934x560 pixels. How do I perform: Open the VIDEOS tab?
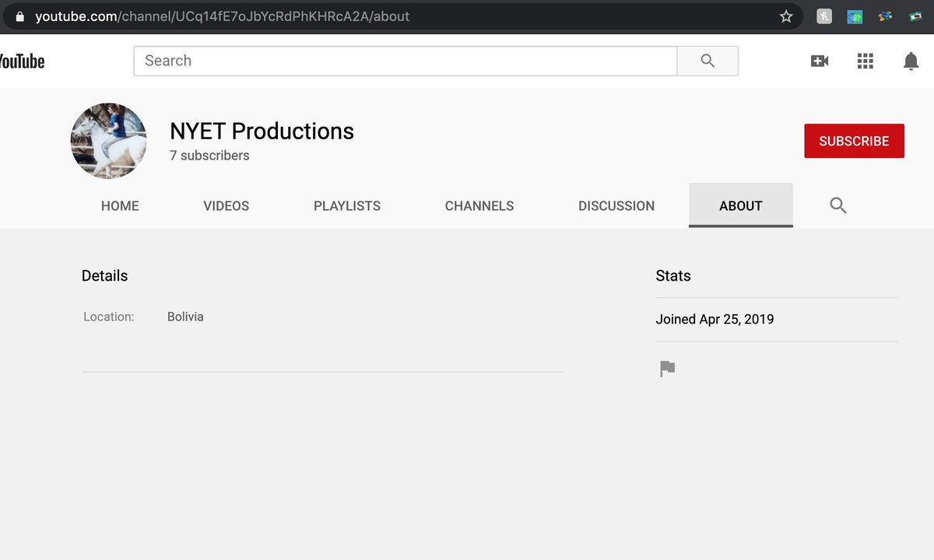tap(226, 205)
